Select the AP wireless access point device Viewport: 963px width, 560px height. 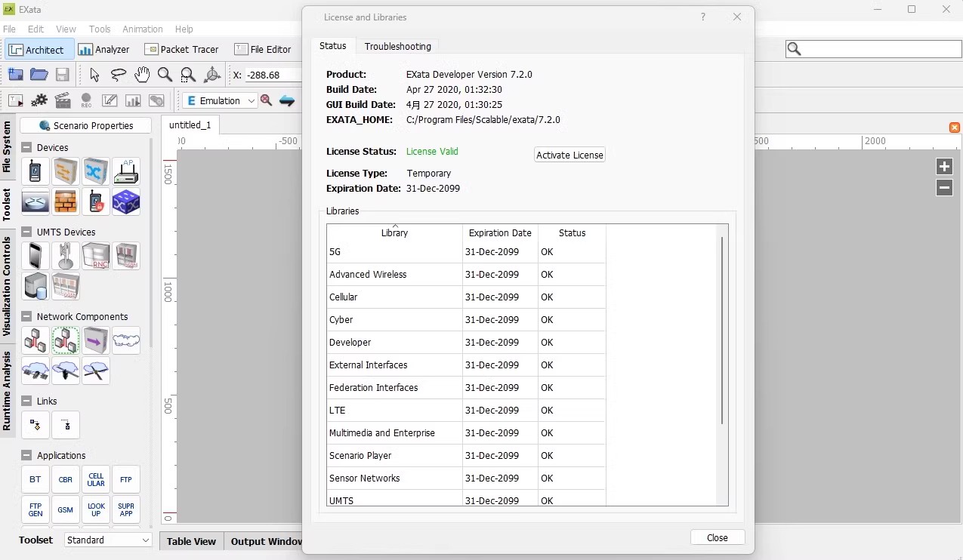coord(126,171)
